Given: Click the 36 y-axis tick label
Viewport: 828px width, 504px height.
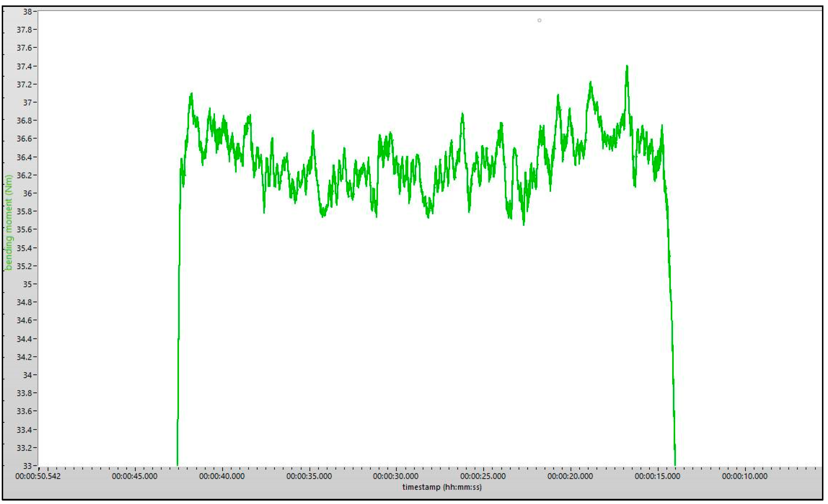Looking at the screenshot, I should coord(27,193).
